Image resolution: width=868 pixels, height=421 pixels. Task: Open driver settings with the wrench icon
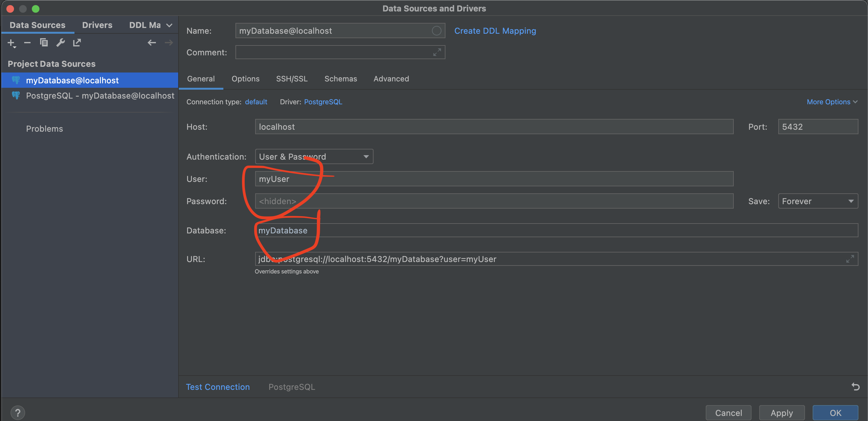point(60,43)
